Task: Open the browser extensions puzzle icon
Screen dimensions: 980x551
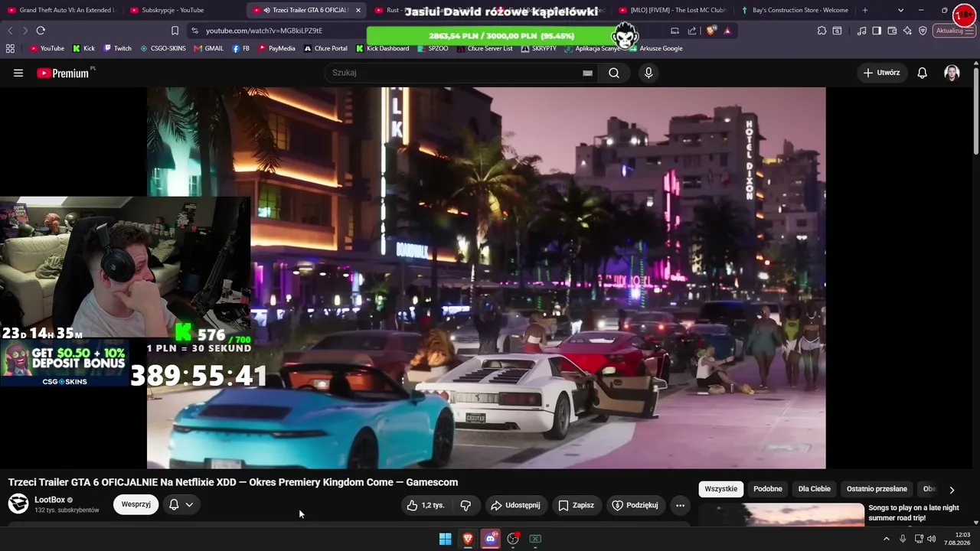Action: 822,31
